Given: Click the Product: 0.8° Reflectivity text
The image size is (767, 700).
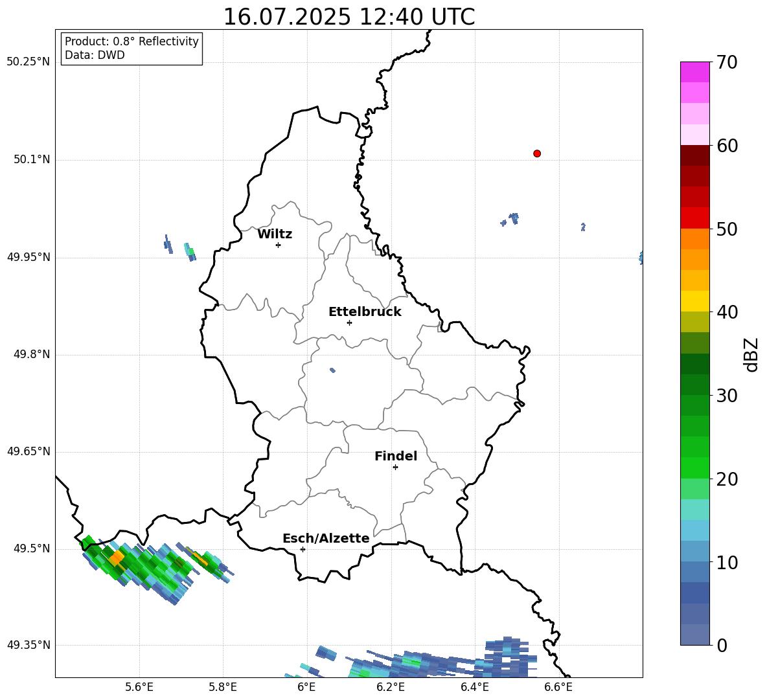Looking at the screenshot, I should [x=132, y=41].
